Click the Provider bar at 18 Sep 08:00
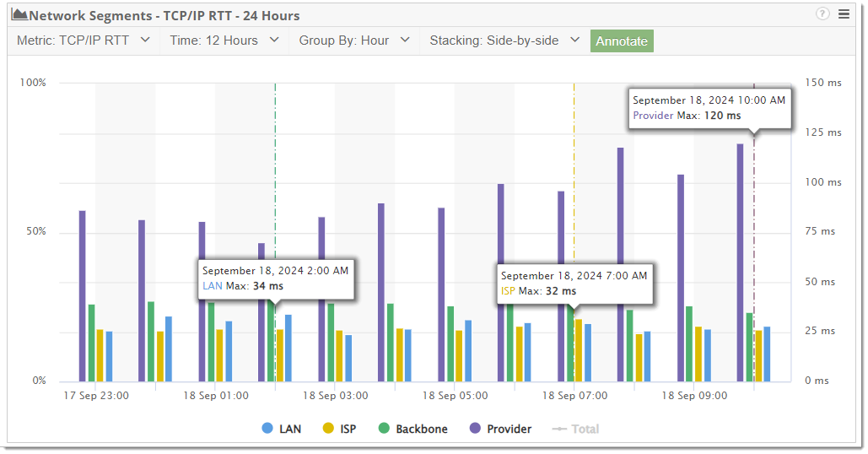Screen dimensions: 868x454 pyautogui.click(x=621, y=264)
